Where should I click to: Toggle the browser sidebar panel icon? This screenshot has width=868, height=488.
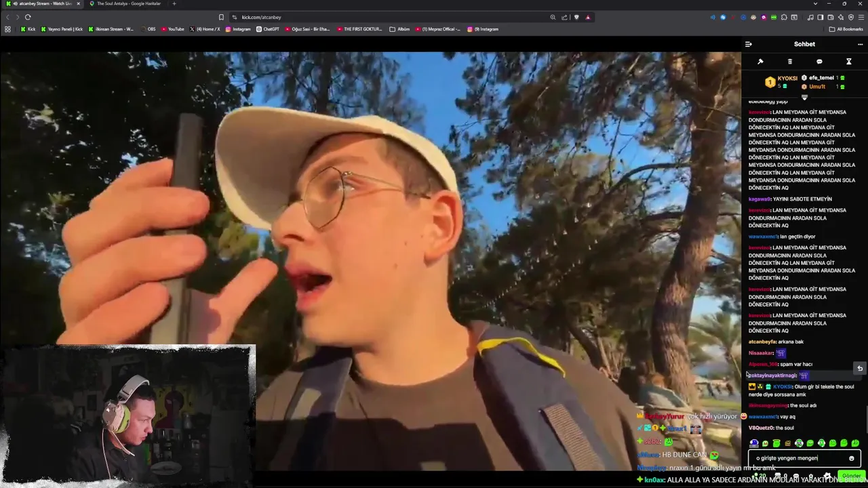pos(820,17)
